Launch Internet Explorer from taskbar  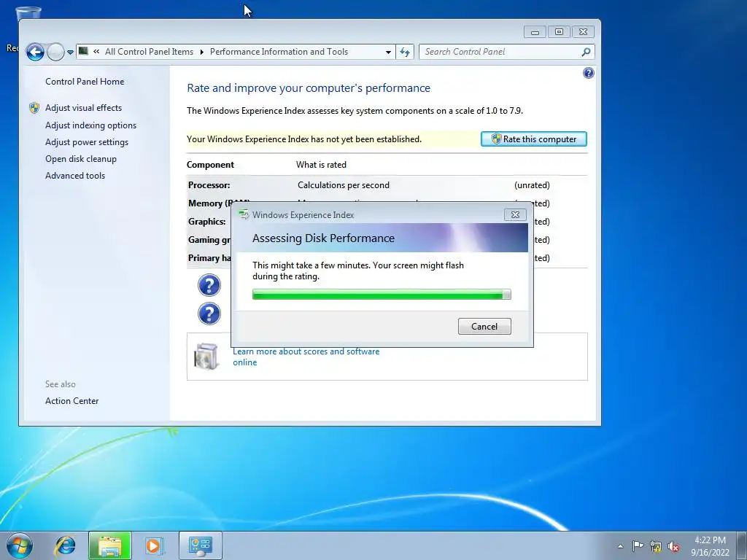click(65, 545)
